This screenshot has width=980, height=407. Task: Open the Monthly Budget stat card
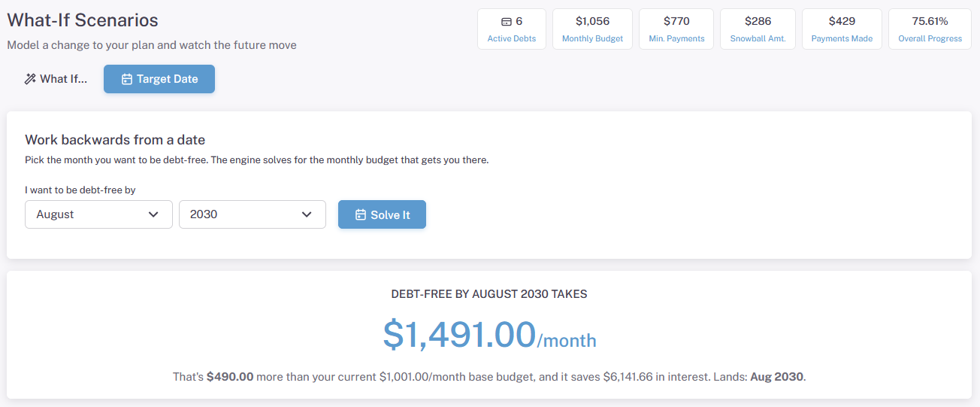(592, 29)
